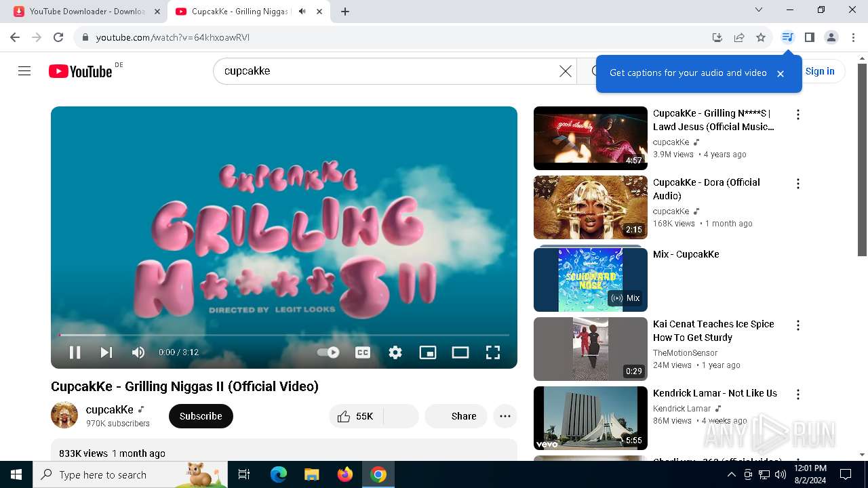Screen dimensions: 868x488
Task: Open the notification center
Action: (x=846, y=474)
